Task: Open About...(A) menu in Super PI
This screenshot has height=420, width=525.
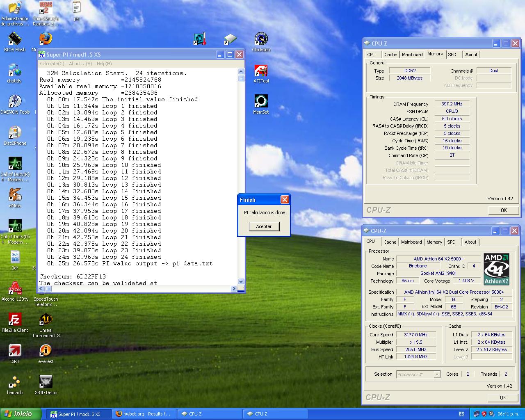Action: coord(80,64)
